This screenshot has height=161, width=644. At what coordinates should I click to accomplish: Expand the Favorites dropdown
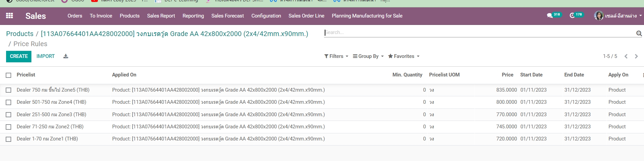coord(404,56)
